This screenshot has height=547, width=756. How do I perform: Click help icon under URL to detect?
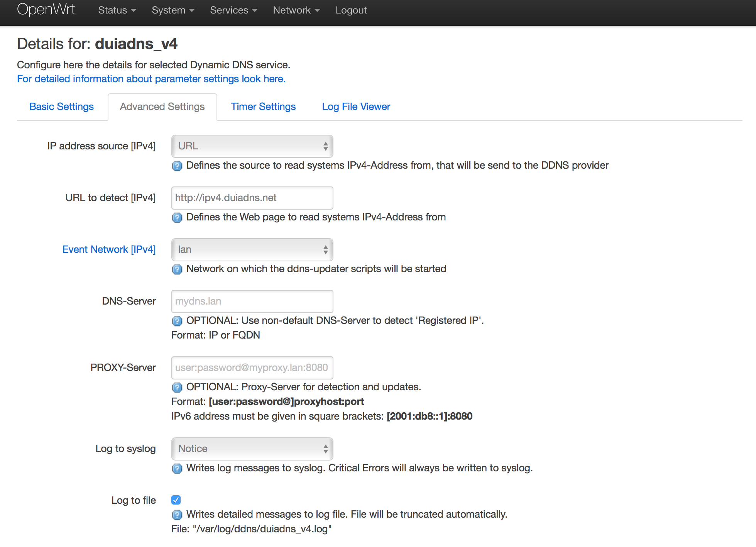pyautogui.click(x=177, y=218)
